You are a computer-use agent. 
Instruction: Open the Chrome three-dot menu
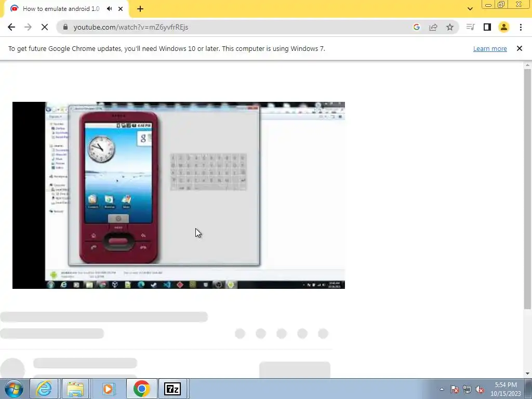click(521, 27)
